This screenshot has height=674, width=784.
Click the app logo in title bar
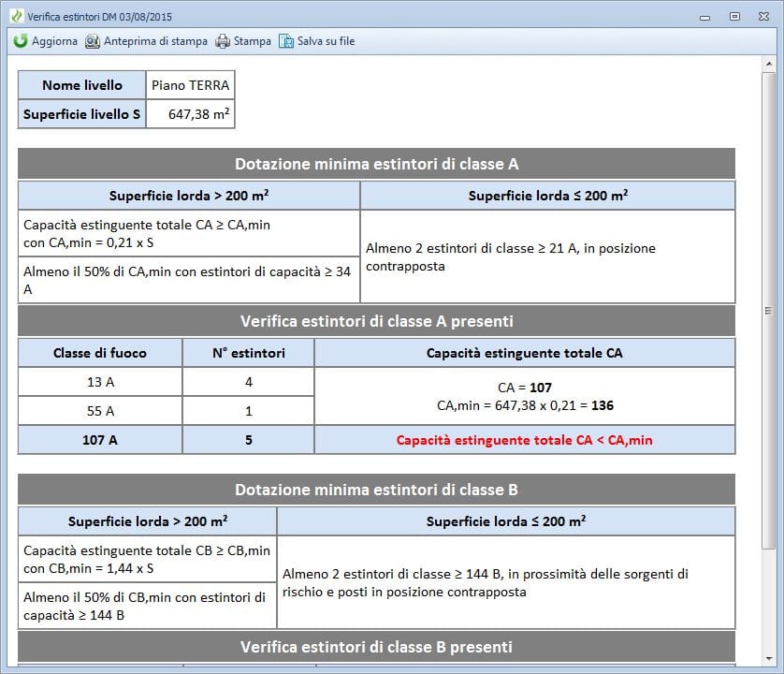coord(15,16)
